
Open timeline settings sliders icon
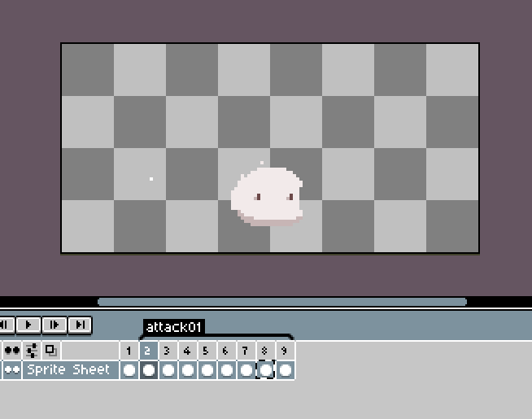32,351
